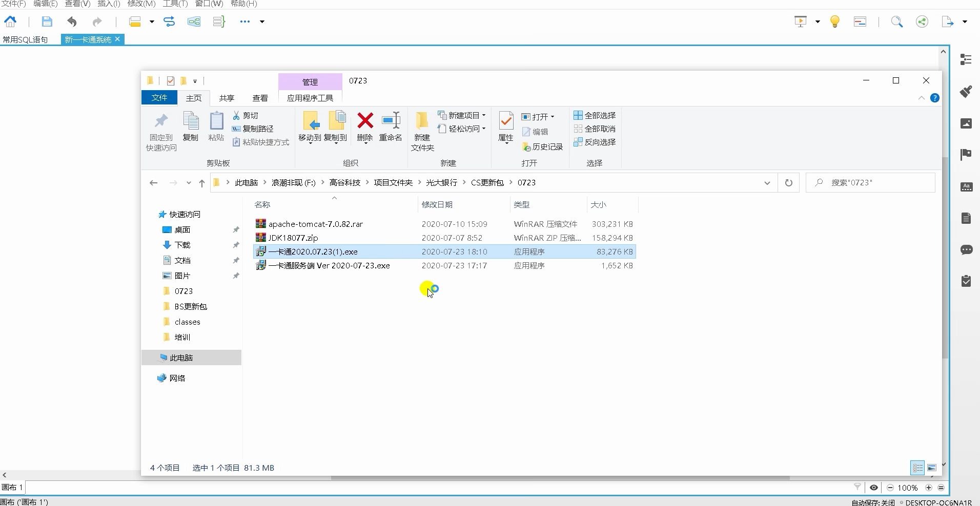The width and height of the screenshot is (980, 506).
Task: Click History (历史记录) in the ribbon
Action: [542, 146]
